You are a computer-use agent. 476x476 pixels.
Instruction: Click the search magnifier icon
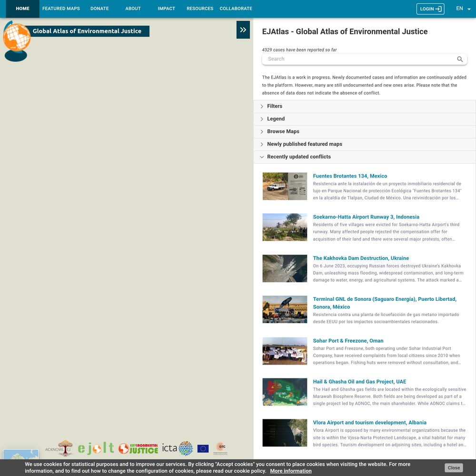coord(460,59)
